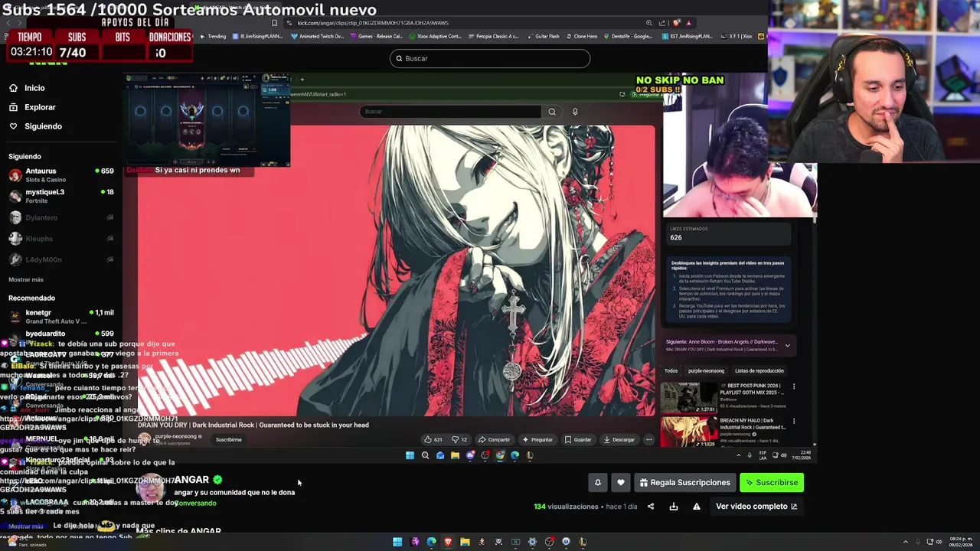
Task: Expand the Siguiente playlist chevron
Action: coord(787,345)
